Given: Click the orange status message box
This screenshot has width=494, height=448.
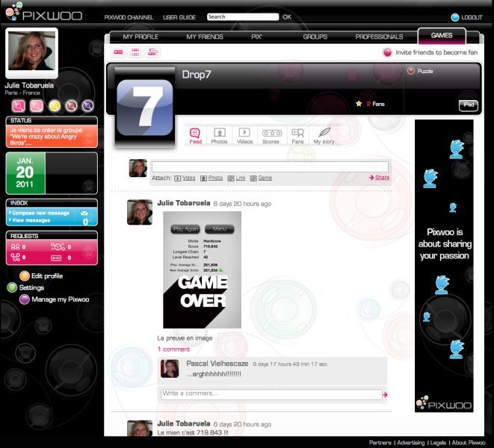Looking at the screenshot, I should 52,136.
